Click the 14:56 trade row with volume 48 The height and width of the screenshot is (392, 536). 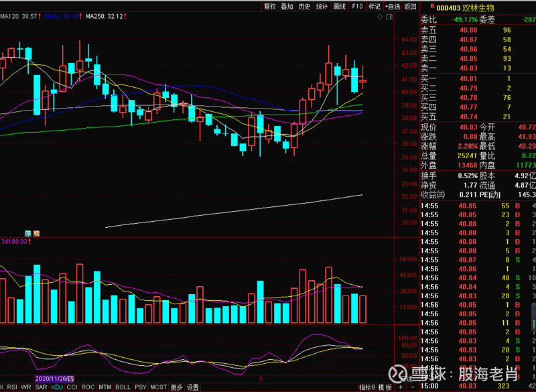478,278
